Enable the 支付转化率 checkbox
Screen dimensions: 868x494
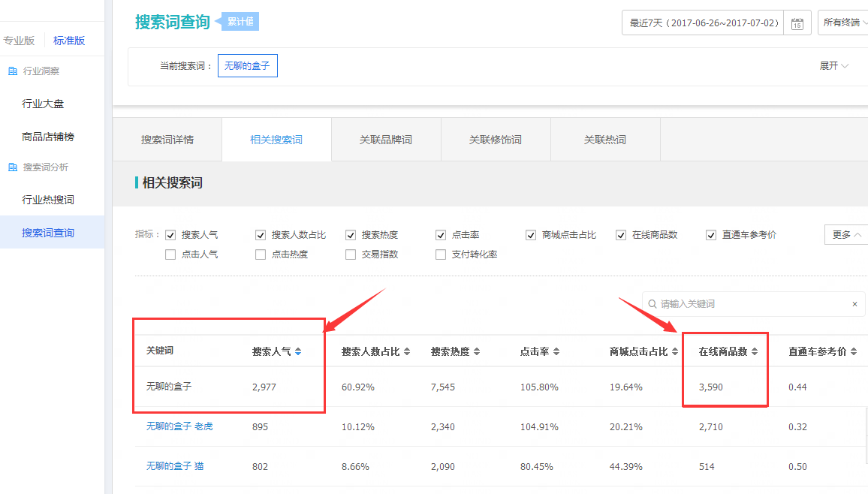point(440,254)
